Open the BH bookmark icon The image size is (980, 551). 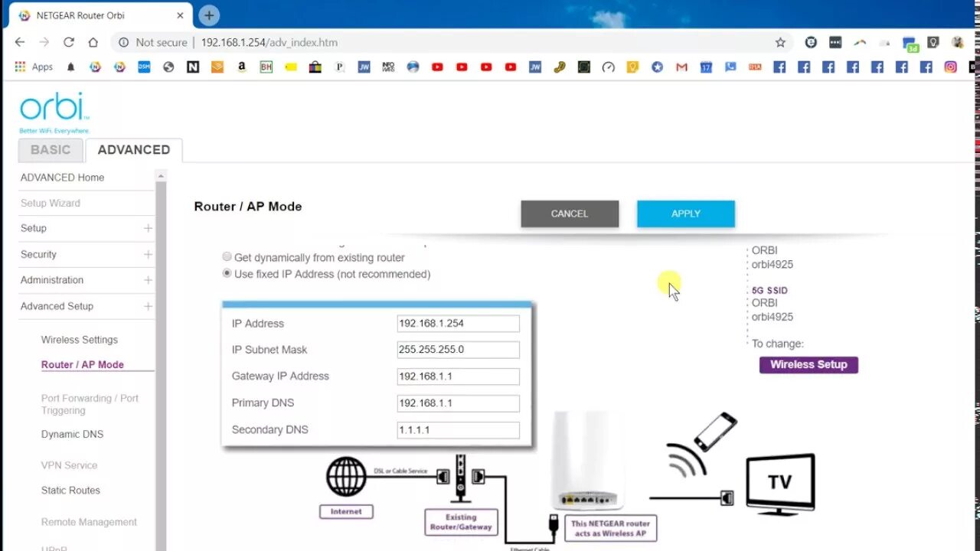tap(266, 67)
